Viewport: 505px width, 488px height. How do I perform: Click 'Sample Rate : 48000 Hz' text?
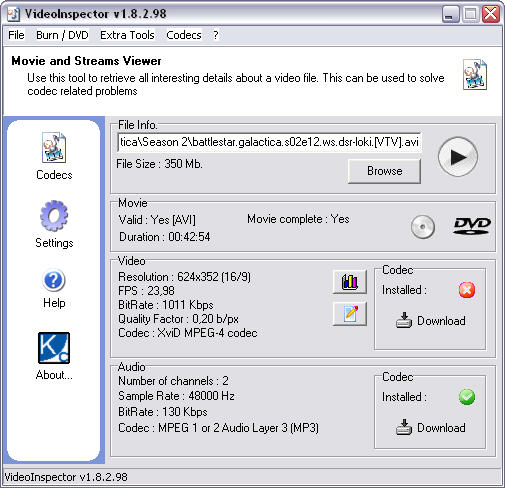(x=176, y=396)
